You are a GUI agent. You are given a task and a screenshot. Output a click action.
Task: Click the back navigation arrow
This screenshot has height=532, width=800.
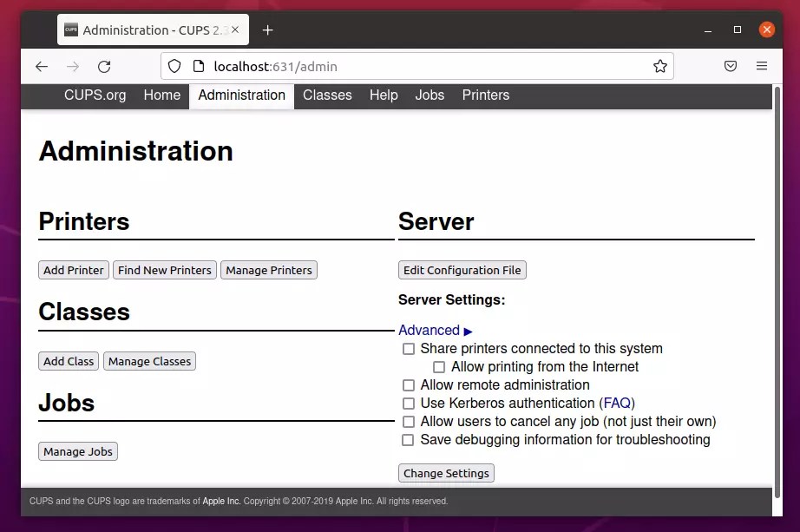(41, 66)
